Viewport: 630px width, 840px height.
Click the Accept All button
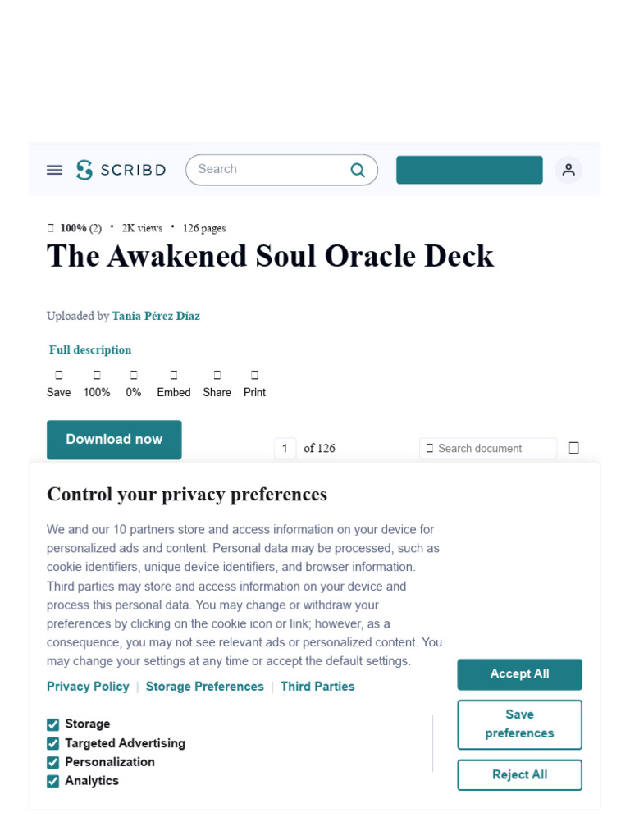coord(519,674)
